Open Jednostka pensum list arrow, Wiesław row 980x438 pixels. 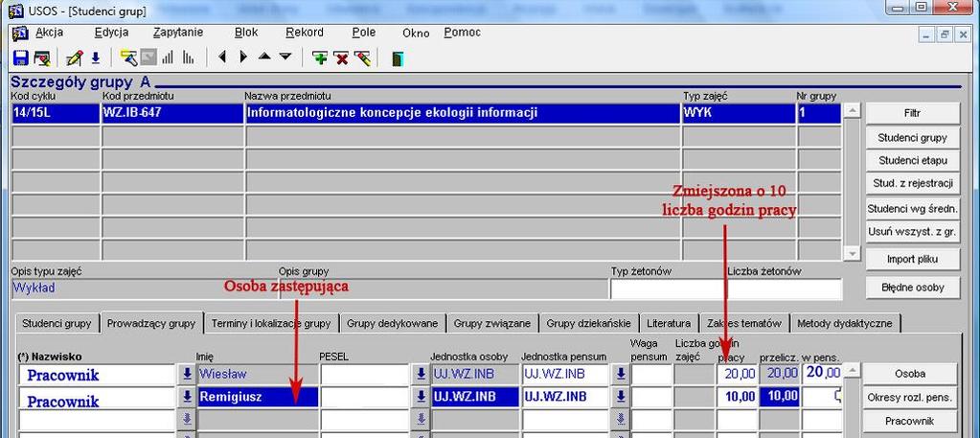point(620,374)
